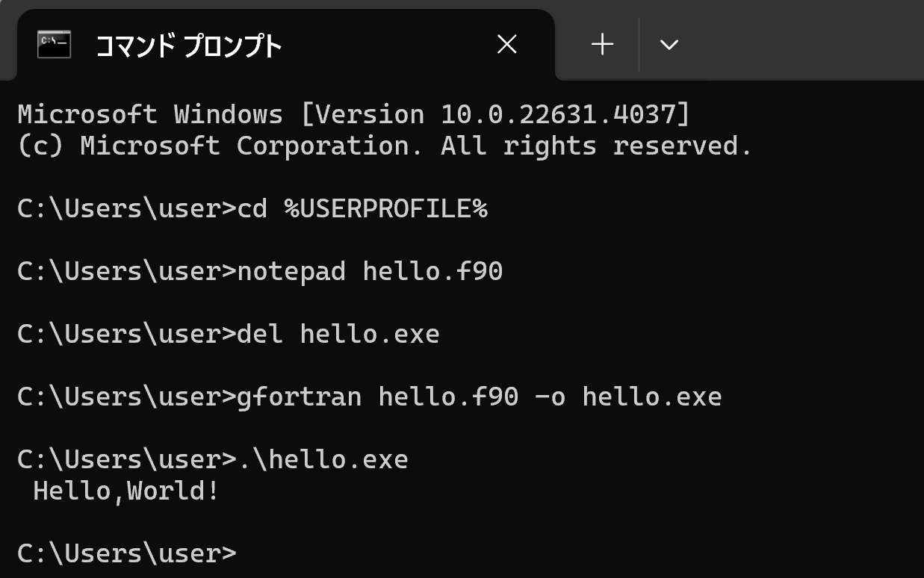The height and width of the screenshot is (578, 924).
Task: Open a new terminal tab with plus
Action: [602, 45]
